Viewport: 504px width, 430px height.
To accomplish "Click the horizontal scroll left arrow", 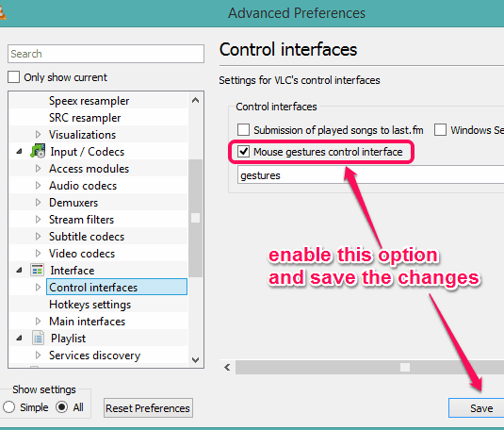I will pyautogui.click(x=227, y=367).
